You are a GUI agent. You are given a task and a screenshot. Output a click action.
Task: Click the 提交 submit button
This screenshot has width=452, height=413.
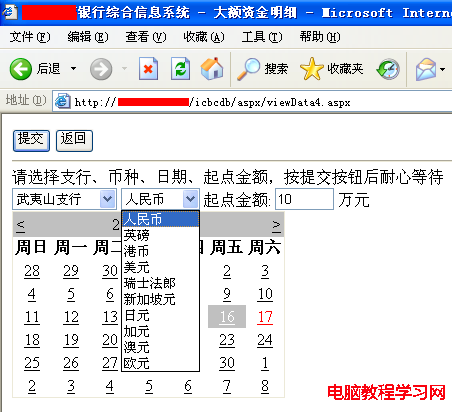(x=31, y=141)
